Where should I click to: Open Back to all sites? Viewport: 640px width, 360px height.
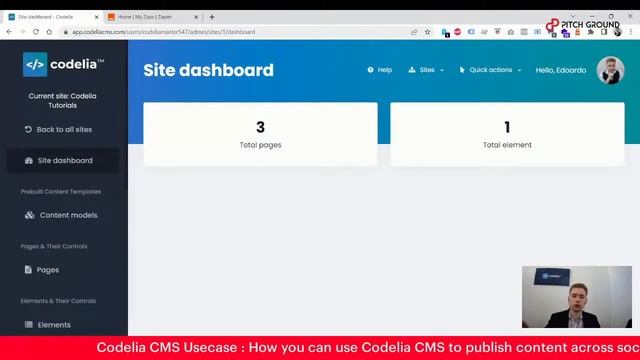point(58,129)
